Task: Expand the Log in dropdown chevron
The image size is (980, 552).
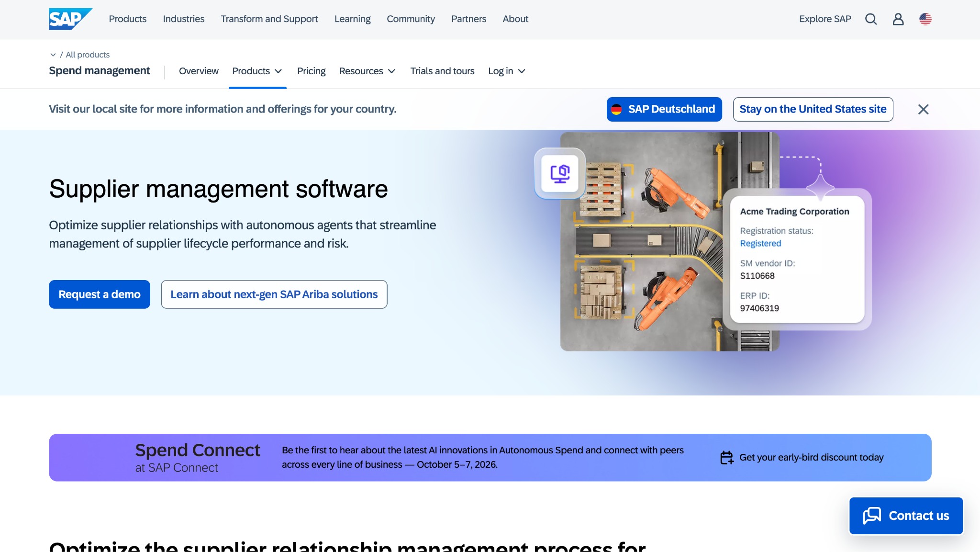Action: pos(522,71)
